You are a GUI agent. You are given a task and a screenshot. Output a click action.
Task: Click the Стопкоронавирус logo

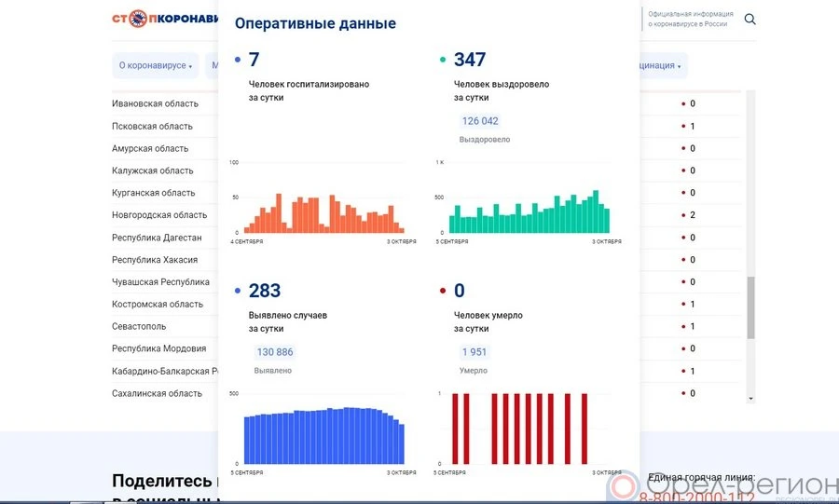coord(164,19)
